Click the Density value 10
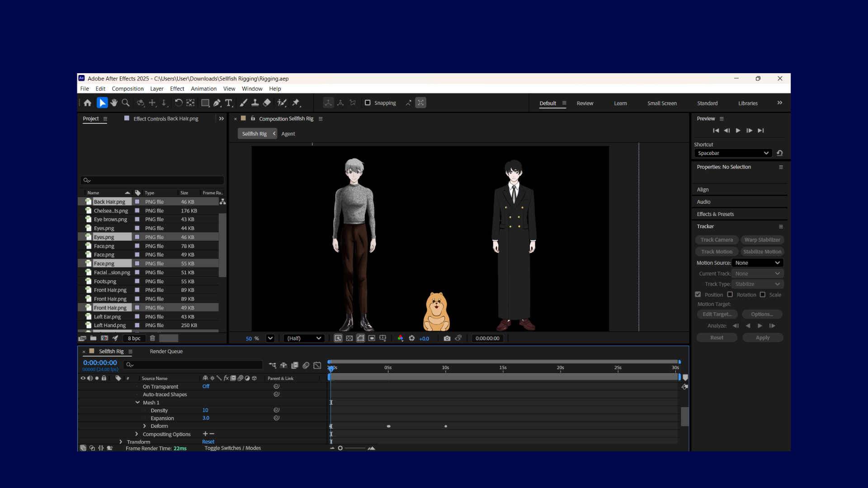868x488 pixels. pos(205,410)
